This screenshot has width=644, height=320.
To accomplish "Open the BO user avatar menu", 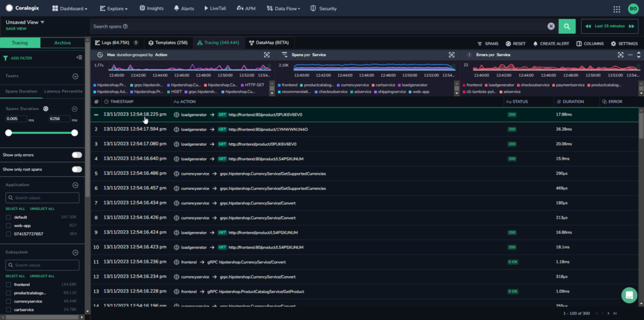I will tap(633, 9).
